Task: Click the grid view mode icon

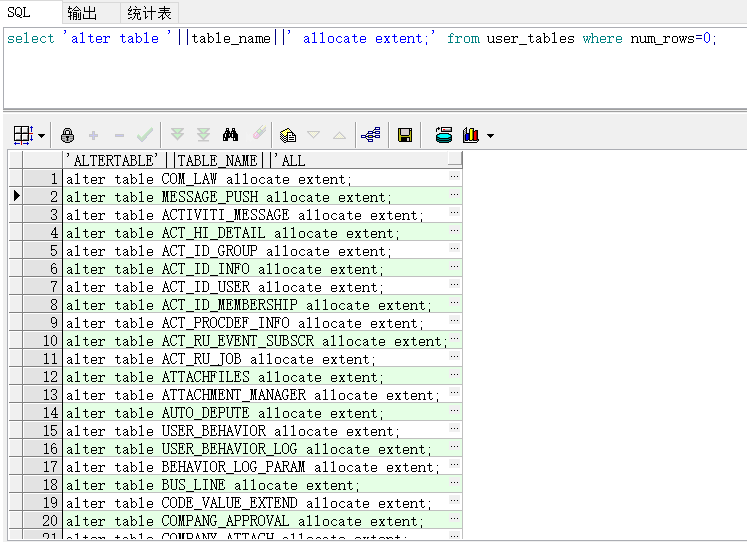Action: point(23,135)
